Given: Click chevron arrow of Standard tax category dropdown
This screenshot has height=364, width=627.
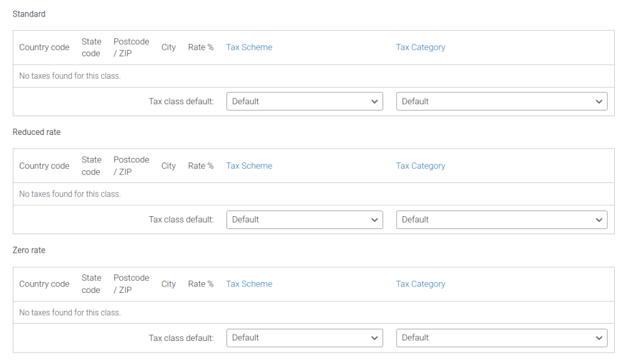Looking at the screenshot, I should coord(599,102).
